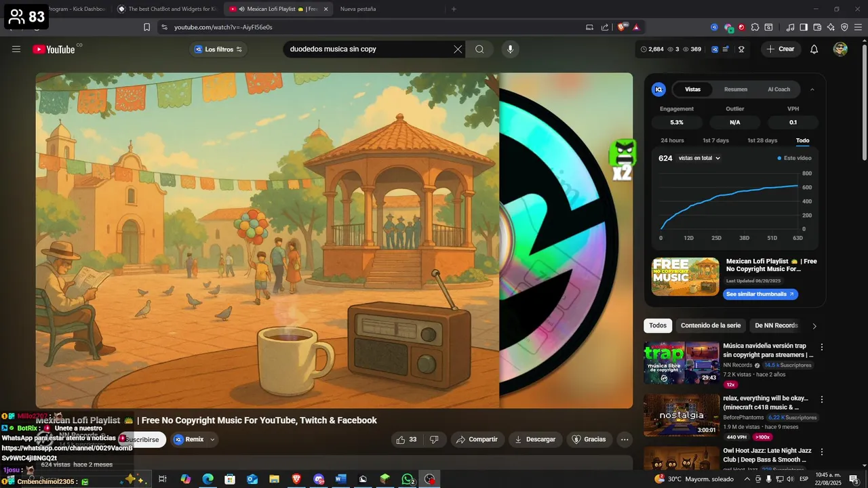Open the browser extensions puzzle icon
868x488 pixels.
pyautogui.click(x=755, y=27)
